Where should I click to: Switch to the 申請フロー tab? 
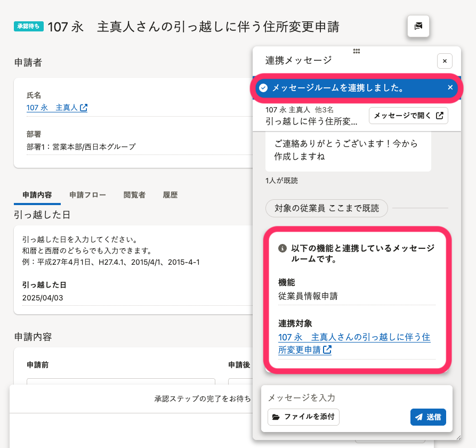87,195
